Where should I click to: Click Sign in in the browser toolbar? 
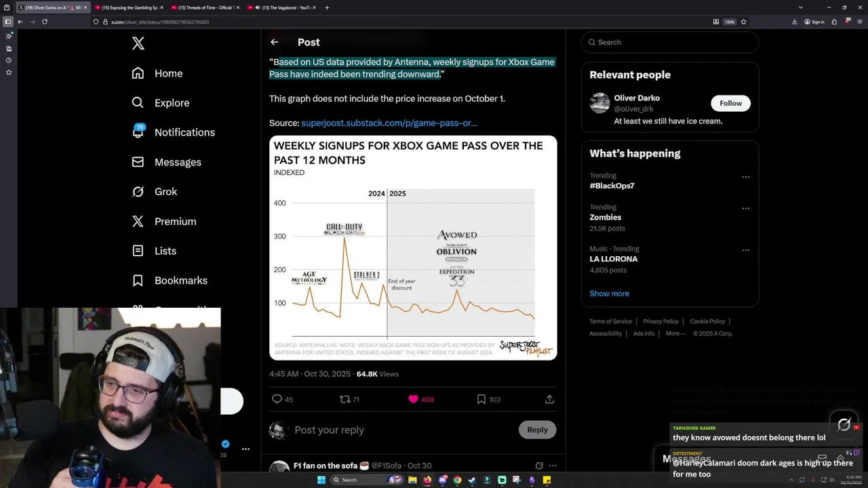click(x=814, y=22)
